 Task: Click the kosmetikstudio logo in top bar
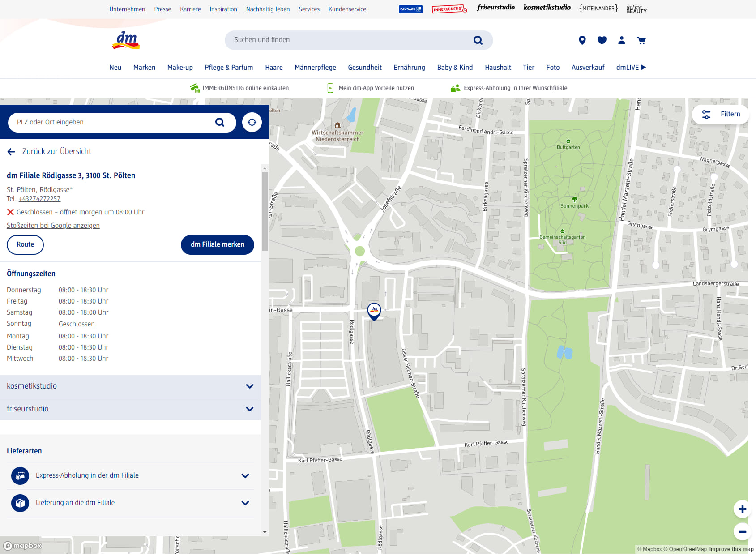(547, 8)
